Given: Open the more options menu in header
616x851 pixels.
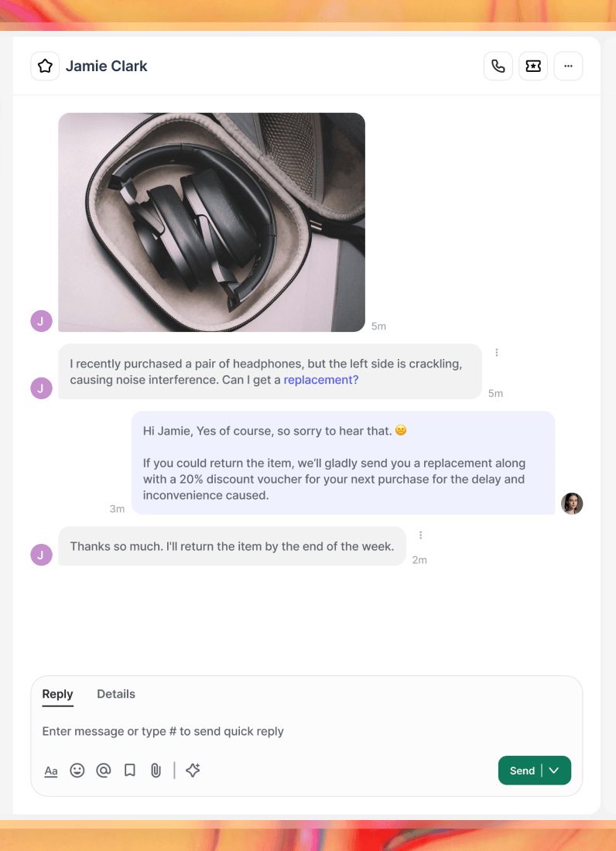Looking at the screenshot, I should pos(568,67).
